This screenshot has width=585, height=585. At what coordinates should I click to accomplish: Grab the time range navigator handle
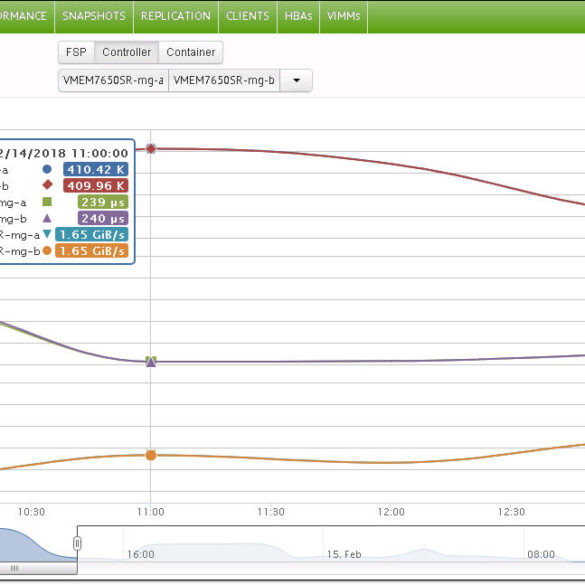tap(77, 543)
